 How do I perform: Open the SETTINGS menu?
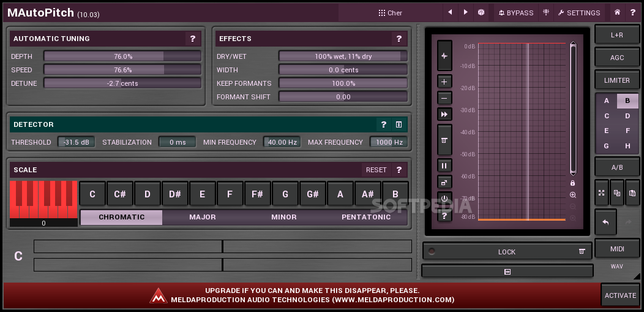pos(579,13)
